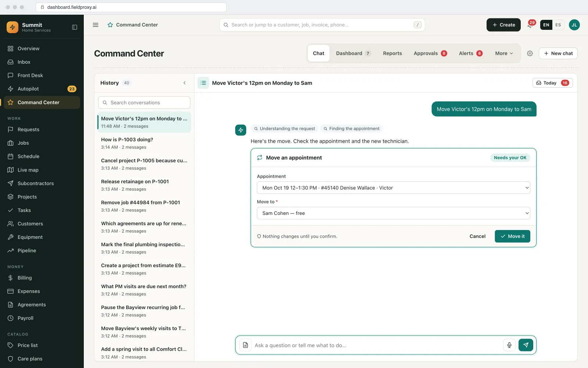This screenshot has width=588, height=368.
Task: Open the Alerts tab
Action: pos(470,53)
